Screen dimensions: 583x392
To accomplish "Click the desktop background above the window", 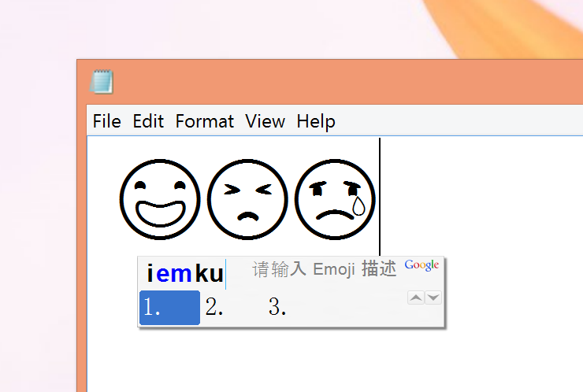I will pyautogui.click(x=236, y=28).
